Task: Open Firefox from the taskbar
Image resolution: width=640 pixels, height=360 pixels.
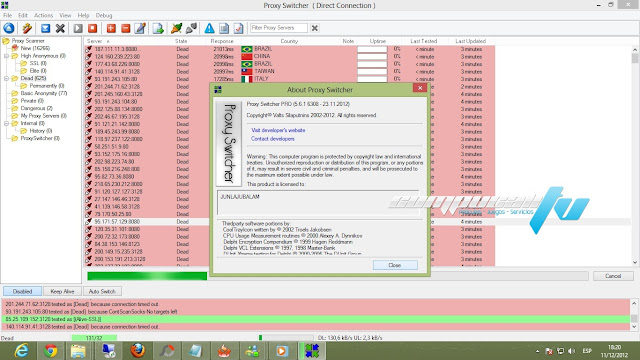Action: (138, 351)
